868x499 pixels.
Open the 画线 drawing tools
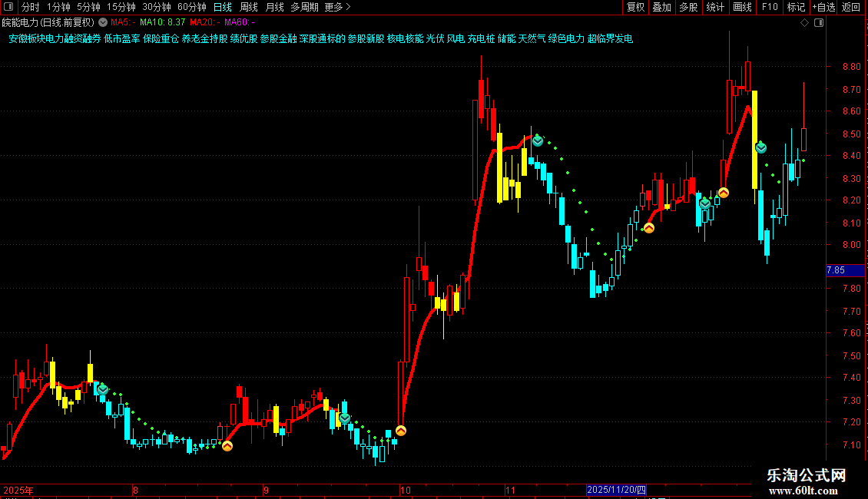point(742,7)
